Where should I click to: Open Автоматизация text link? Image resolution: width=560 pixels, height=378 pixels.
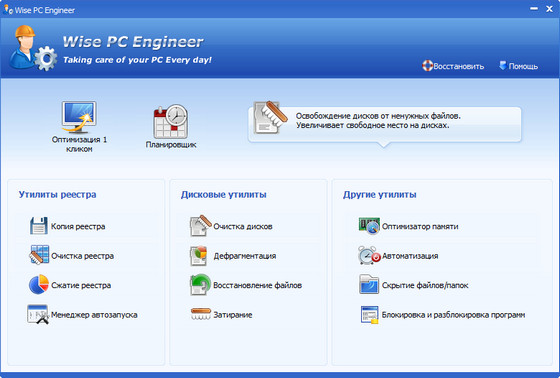(410, 256)
